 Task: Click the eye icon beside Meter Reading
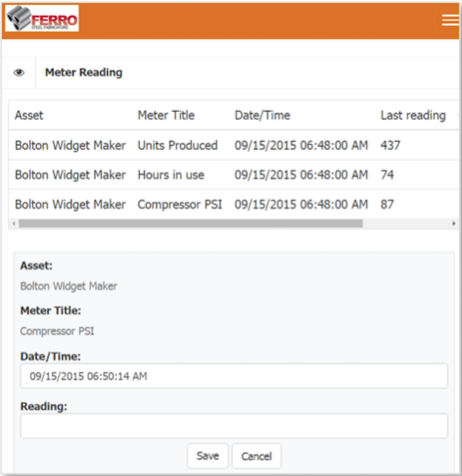(x=19, y=73)
